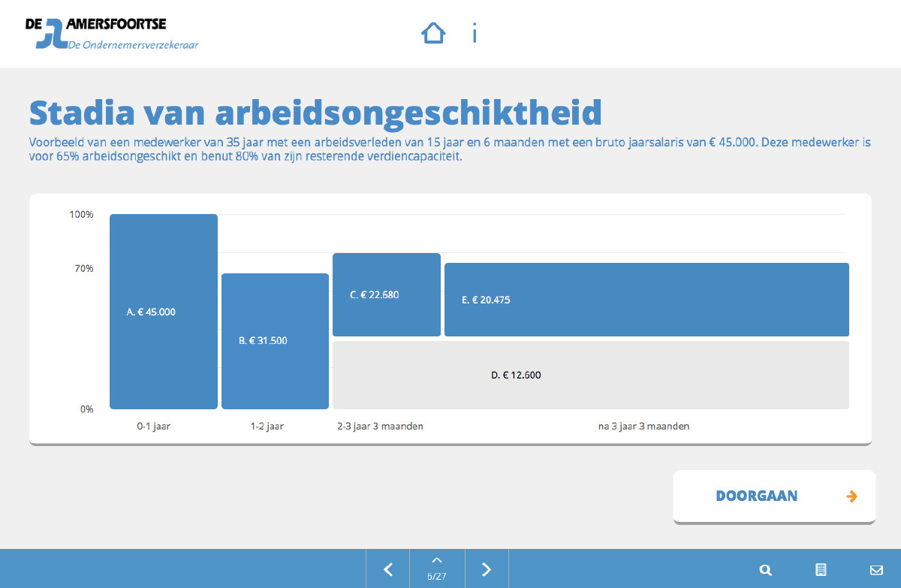Viewport: 901px width, 588px height.
Task: Select chart bar A. € 45.000
Action: [164, 312]
